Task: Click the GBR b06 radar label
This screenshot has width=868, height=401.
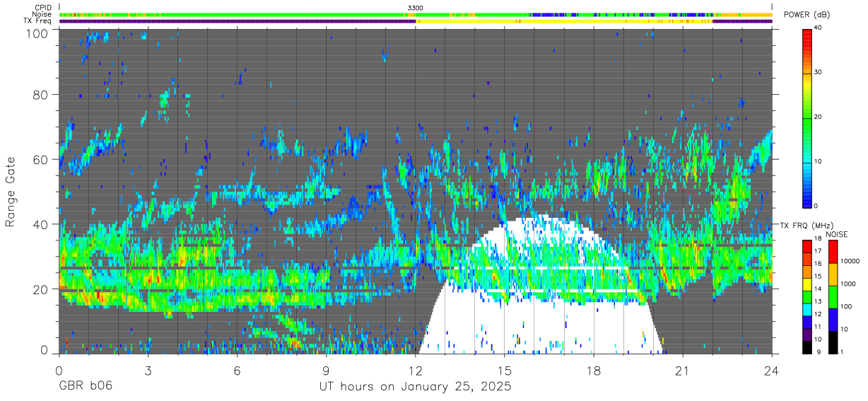Action: click(x=86, y=388)
